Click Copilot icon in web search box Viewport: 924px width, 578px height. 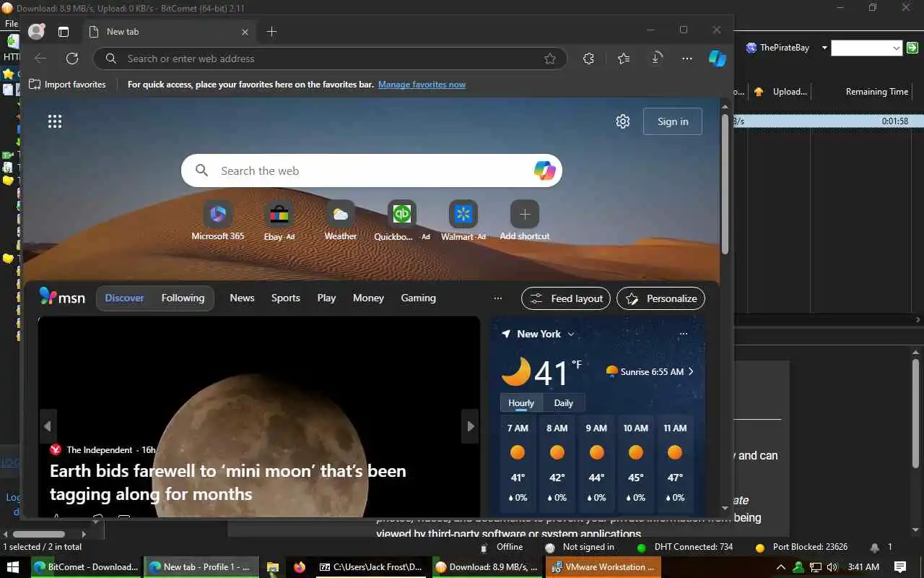pyautogui.click(x=545, y=171)
